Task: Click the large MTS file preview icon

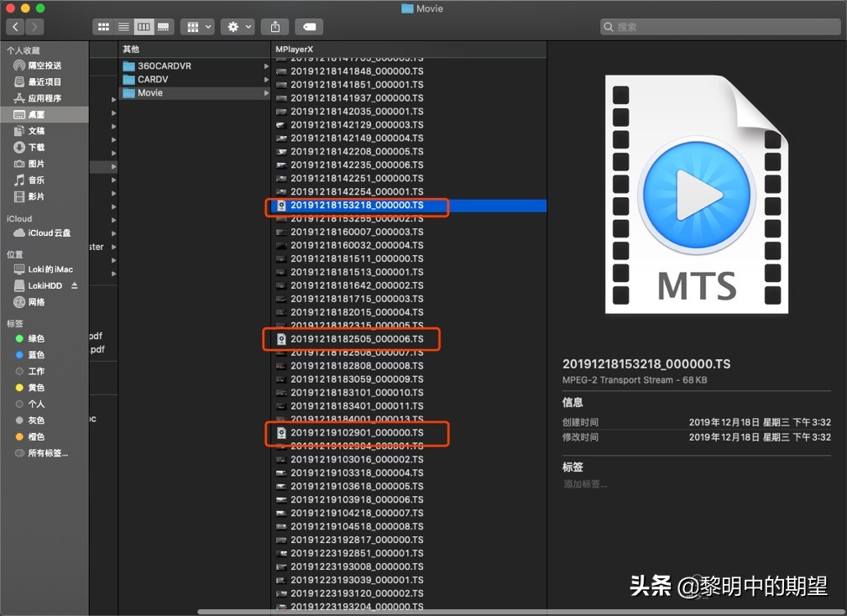Action: pyautogui.click(x=695, y=195)
